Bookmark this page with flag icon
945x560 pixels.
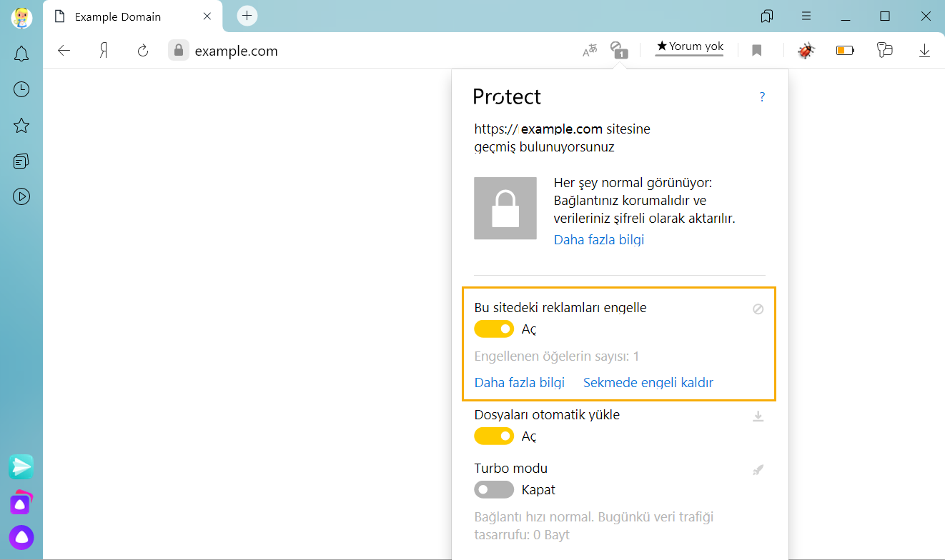[x=756, y=51]
